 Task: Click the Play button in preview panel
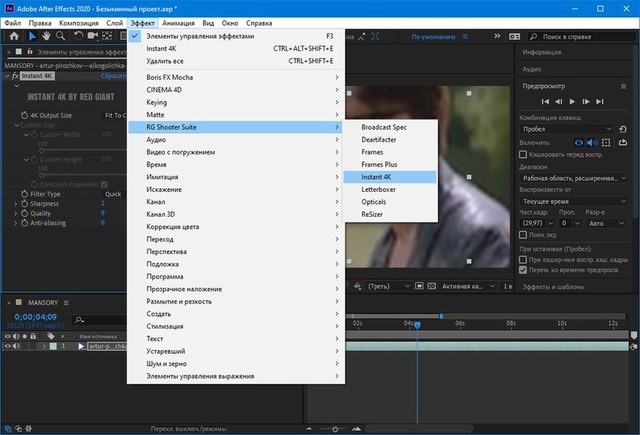pos(573,101)
